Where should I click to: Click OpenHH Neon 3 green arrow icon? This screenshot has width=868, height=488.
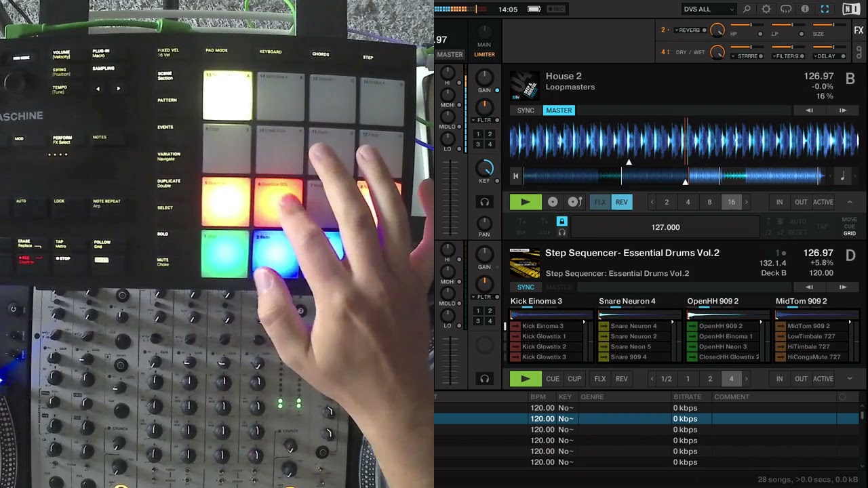click(x=692, y=346)
